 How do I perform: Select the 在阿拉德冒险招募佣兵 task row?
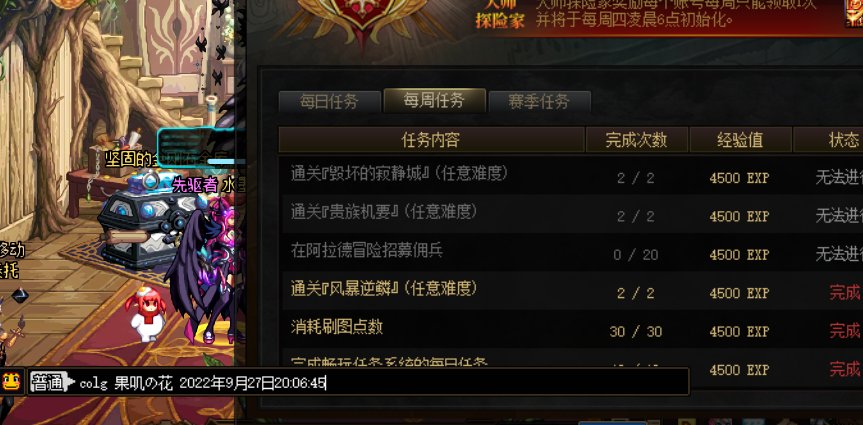coord(570,253)
